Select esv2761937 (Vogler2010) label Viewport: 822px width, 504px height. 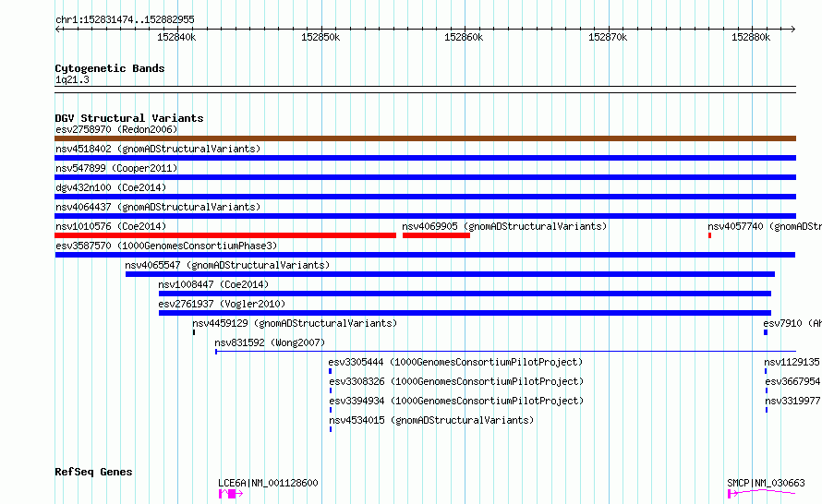[222, 304]
